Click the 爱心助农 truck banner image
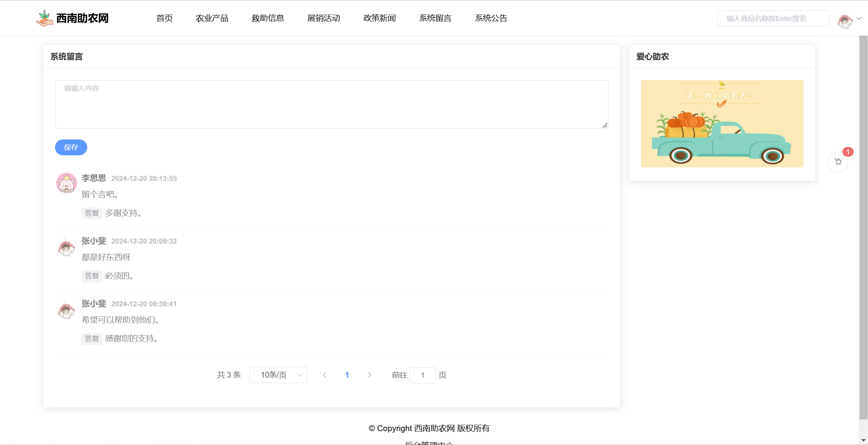This screenshot has width=868, height=445. coord(722,124)
